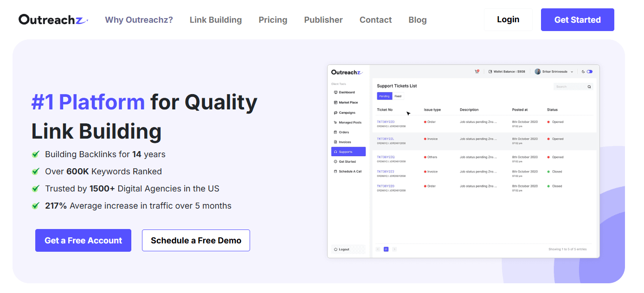Viewport: 644px width, 293px height.
Task: Click the wallet icon beside Wallet Balance
Action: 490,72
